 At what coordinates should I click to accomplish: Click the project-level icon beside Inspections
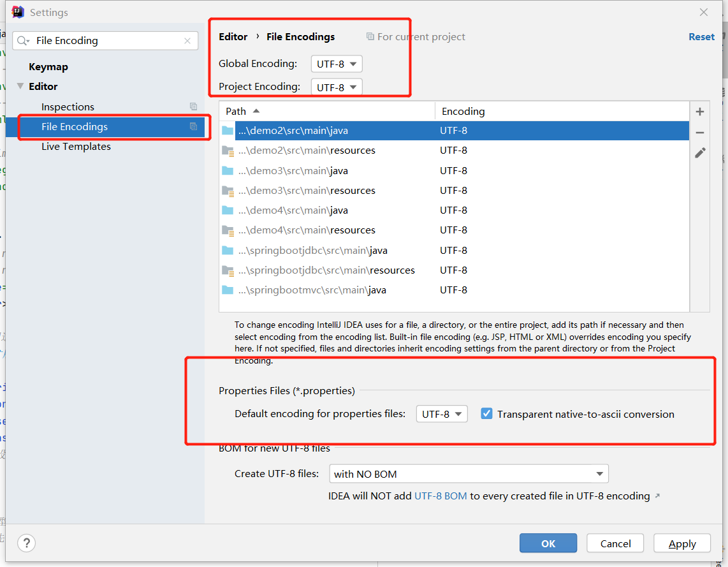pyautogui.click(x=194, y=107)
